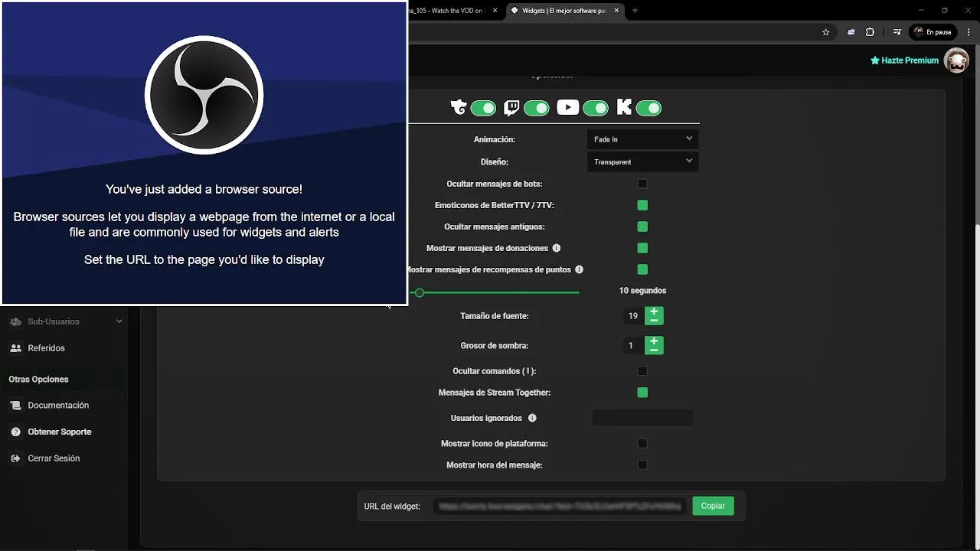980x551 pixels.
Task: Open a new browser tab
Action: coord(635,11)
